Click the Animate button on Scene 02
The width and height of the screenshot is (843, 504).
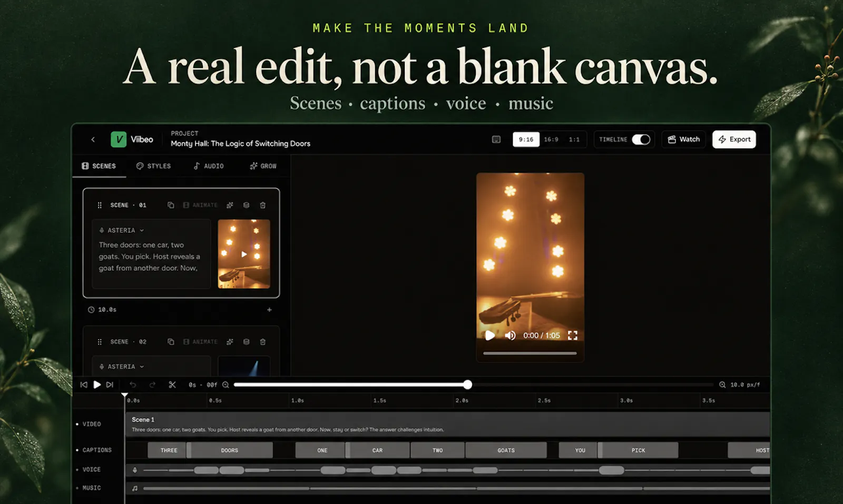point(200,342)
